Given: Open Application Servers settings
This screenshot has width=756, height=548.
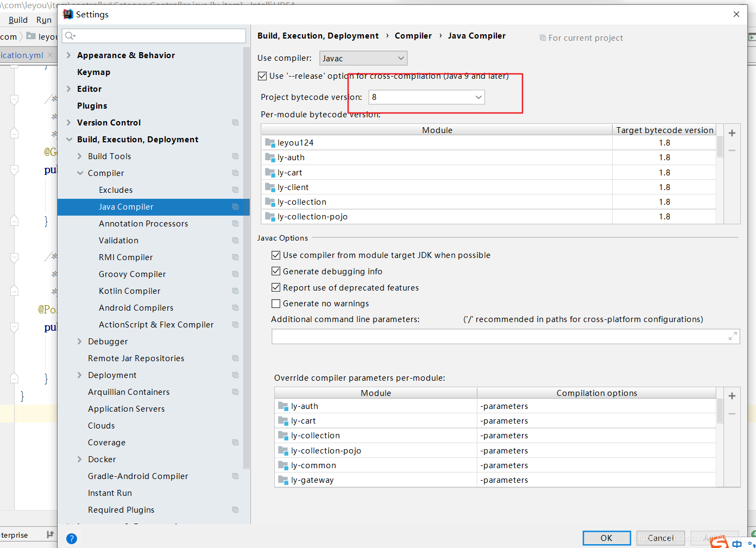Looking at the screenshot, I should click(126, 409).
